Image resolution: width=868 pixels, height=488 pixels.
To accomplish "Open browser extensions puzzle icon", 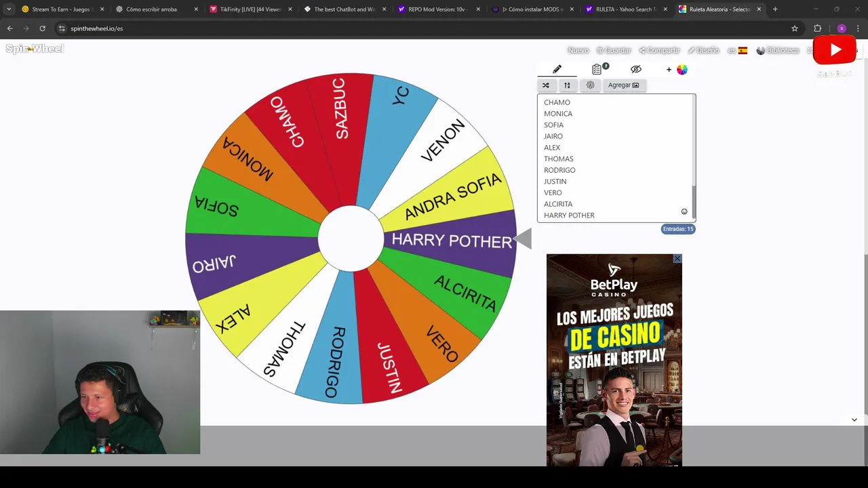I will coord(818,28).
